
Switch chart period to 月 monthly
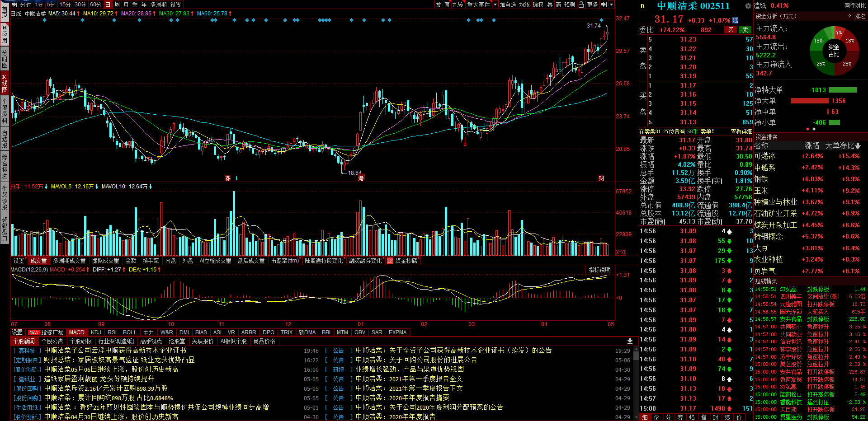tap(126, 5)
